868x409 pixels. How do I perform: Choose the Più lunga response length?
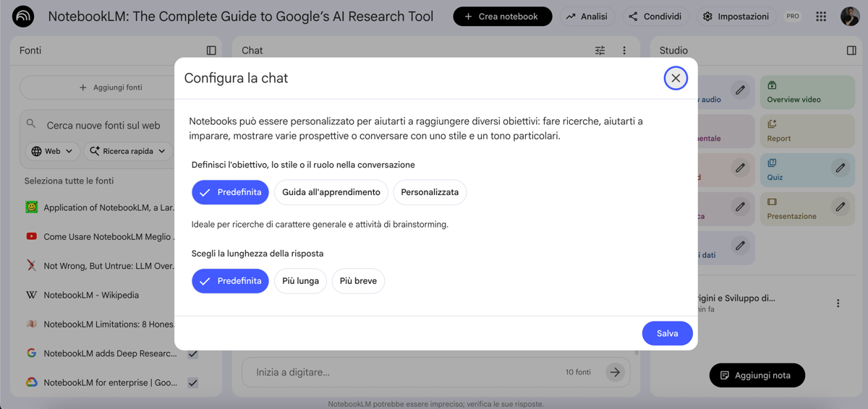(x=300, y=281)
